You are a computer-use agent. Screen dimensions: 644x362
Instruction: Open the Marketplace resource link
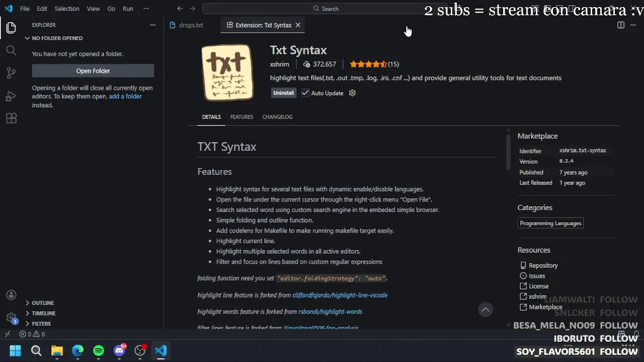pyautogui.click(x=545, y=307)
